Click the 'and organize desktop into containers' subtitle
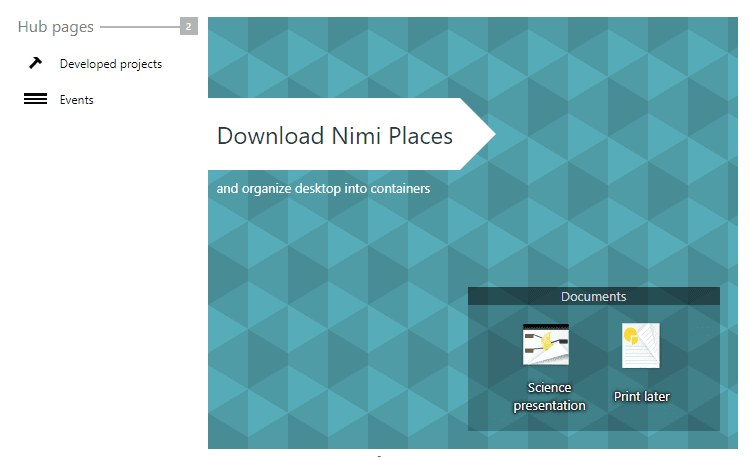 coord(323,189)
